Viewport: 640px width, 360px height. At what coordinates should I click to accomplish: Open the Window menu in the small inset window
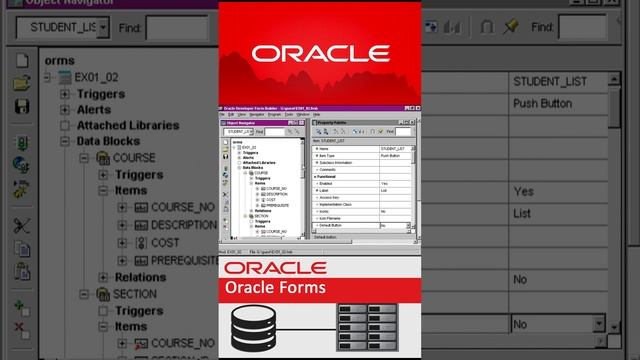[303, 115]
